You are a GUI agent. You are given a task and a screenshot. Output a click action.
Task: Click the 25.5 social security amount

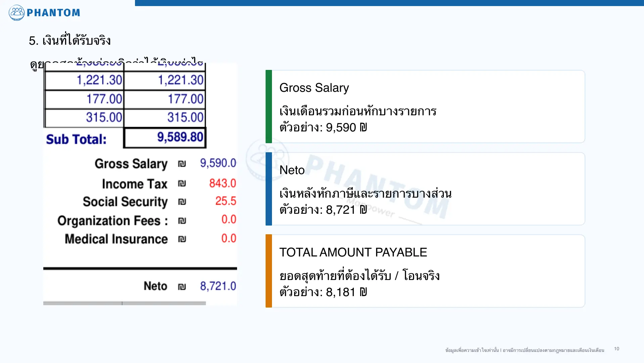pos(226,201)
